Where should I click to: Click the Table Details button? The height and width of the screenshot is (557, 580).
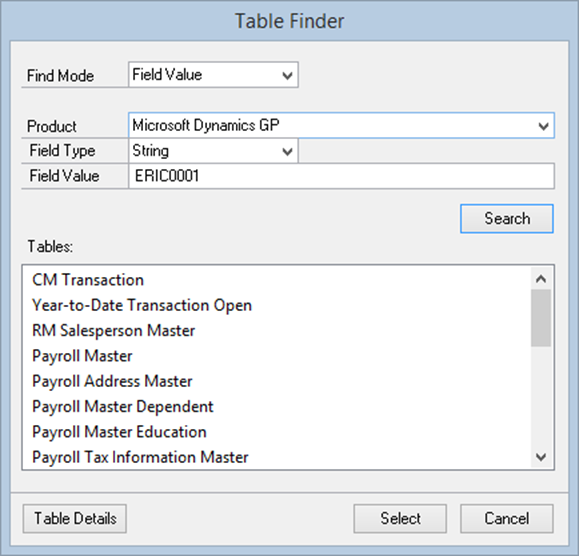pyautogui.click(x=75, y=519)
